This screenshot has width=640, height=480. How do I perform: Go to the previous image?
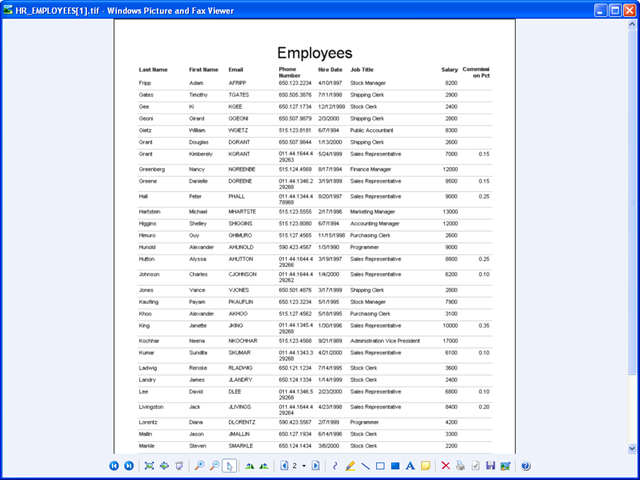point(114,466)
